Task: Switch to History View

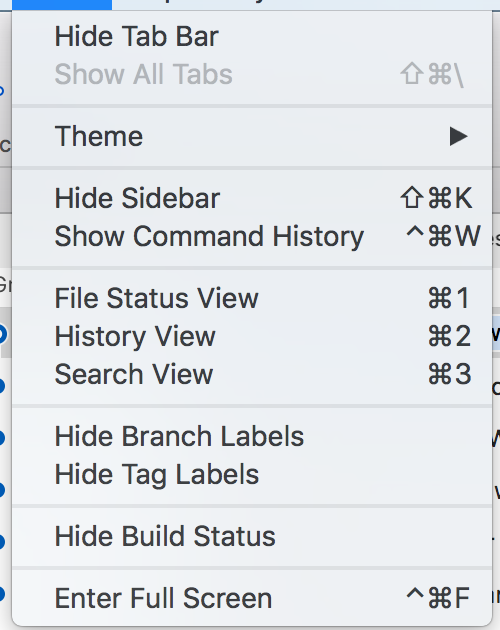Action: tap(252, 336)
